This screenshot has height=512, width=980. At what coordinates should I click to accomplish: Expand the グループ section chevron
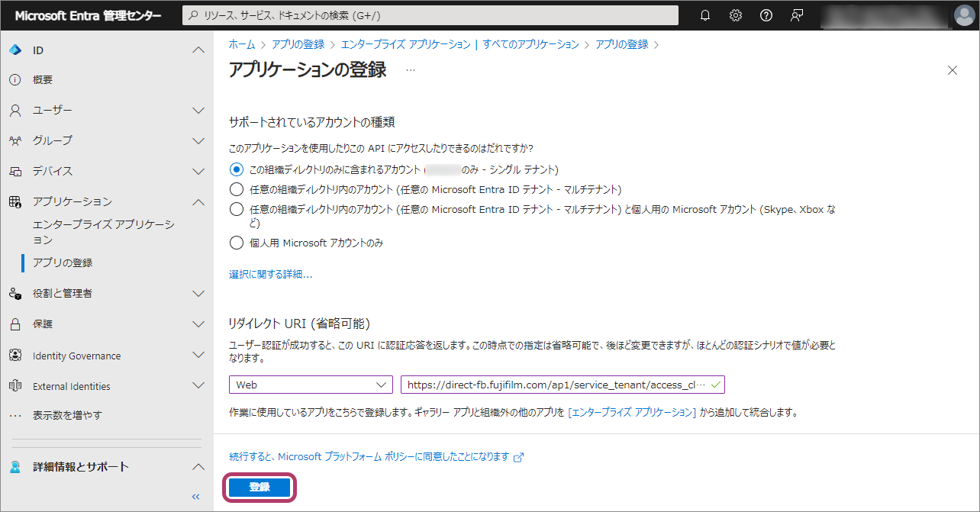pos(198,141)
